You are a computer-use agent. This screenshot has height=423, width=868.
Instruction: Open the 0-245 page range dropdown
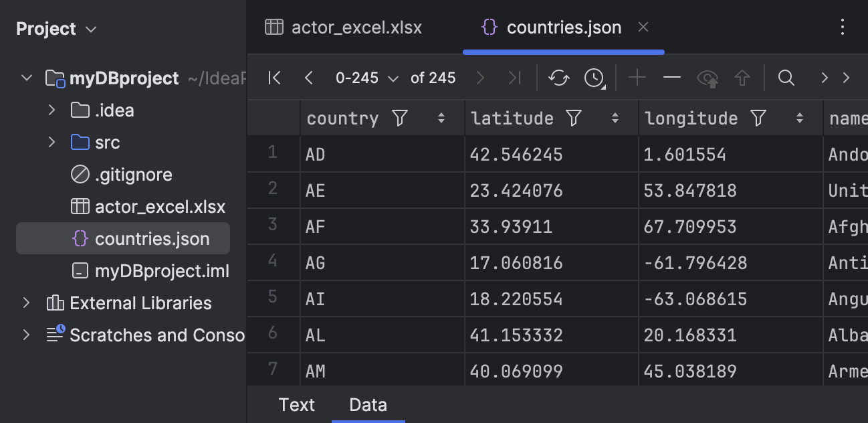(x=366, y=78)
